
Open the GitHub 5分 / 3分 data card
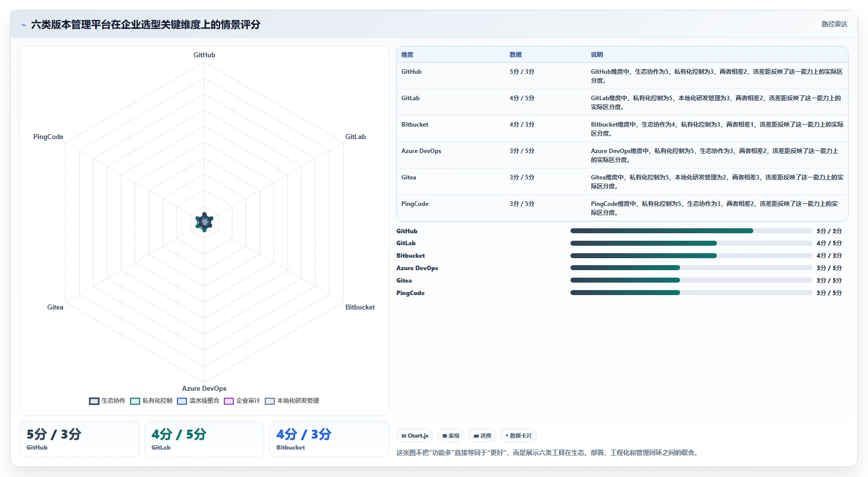[79, 439]
